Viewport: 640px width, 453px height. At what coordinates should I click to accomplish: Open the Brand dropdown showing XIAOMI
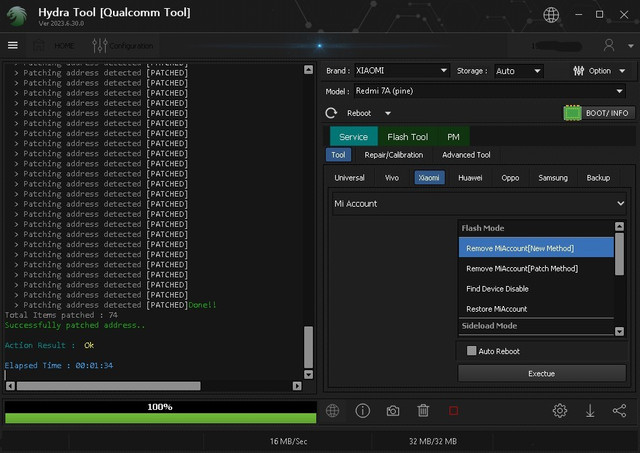[x=402, y=71]
